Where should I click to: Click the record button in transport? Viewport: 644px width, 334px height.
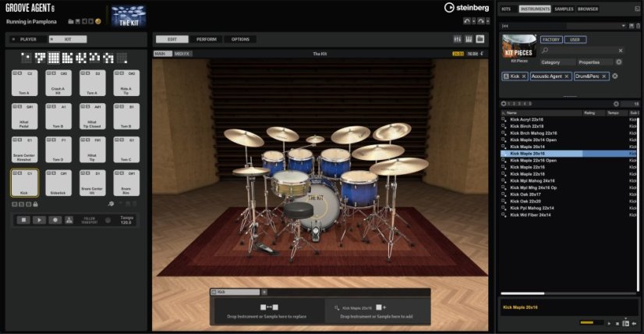click(55, 220)
